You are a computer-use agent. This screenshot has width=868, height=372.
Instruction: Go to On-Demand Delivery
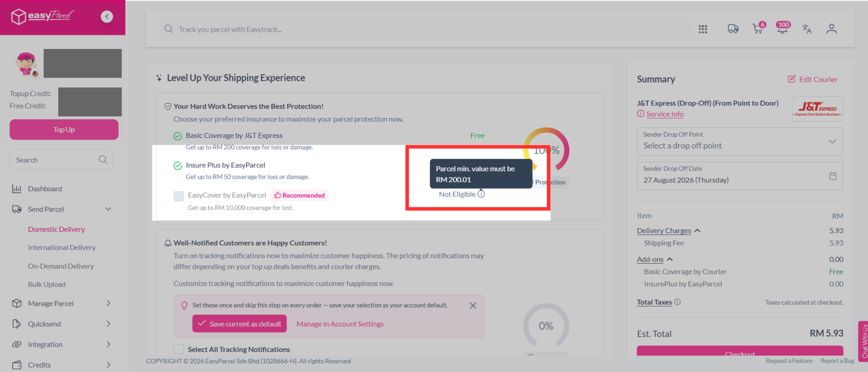pyautogui.click(x=61, y=266)
